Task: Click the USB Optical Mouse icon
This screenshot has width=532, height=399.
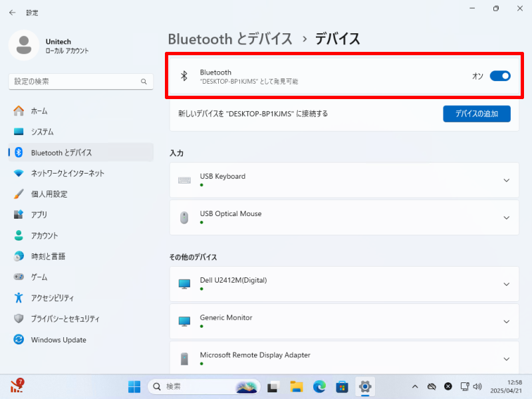Action: click(x=184, y=217)
